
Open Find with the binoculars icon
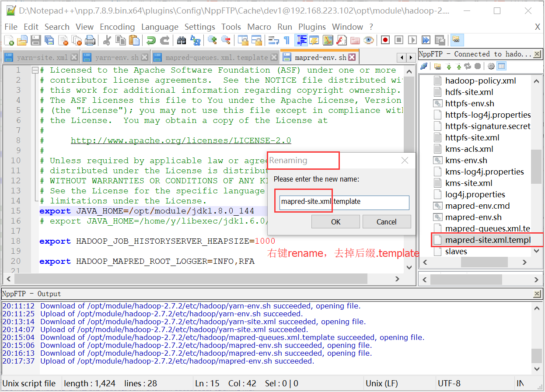pos(182,40)
